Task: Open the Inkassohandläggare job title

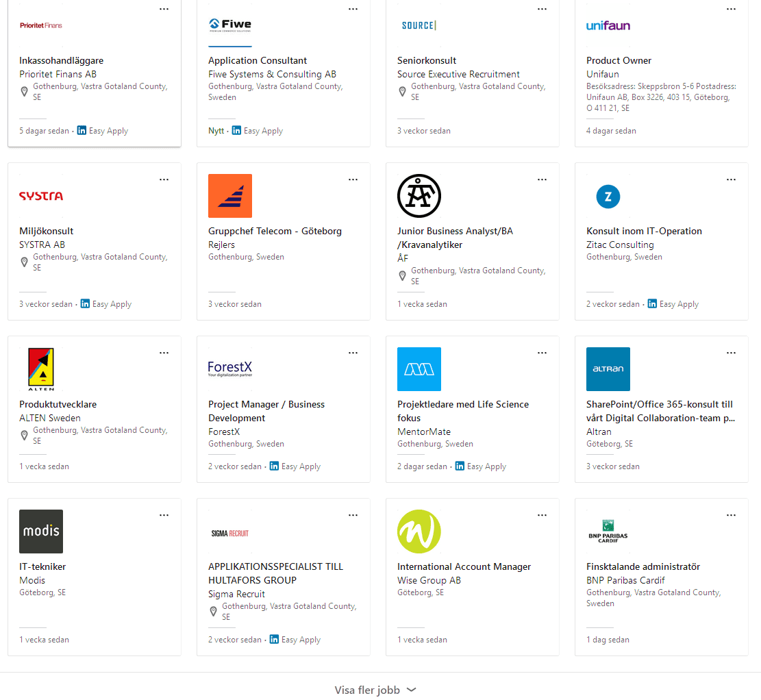Action: tap(61, 61)
